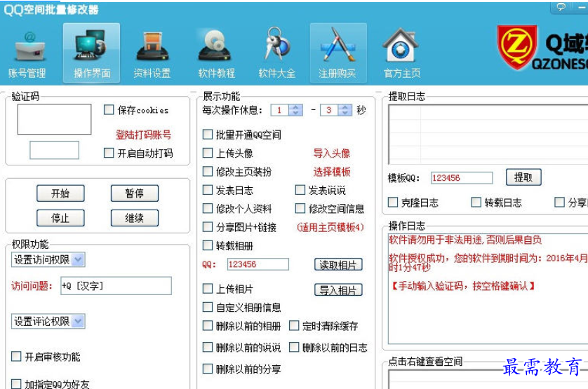Check 修改空间信息 option
Image resolution: width=588 pixels, height=389 pixels.
pos(300,208)
